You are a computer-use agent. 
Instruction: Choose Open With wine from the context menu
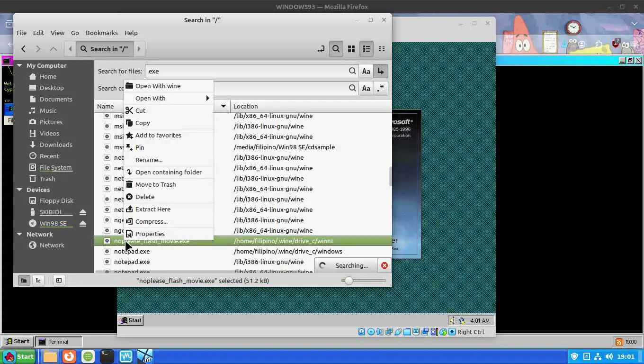click(x=169, y=86)
